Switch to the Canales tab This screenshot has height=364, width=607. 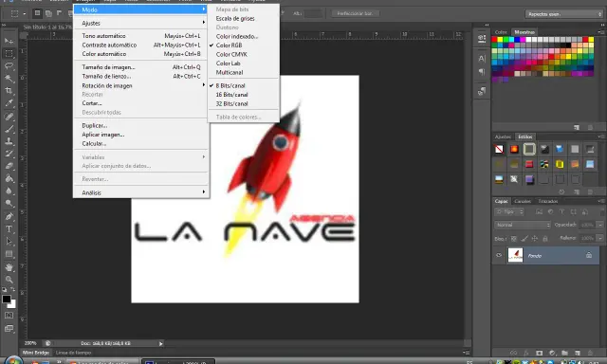[523, 201]
